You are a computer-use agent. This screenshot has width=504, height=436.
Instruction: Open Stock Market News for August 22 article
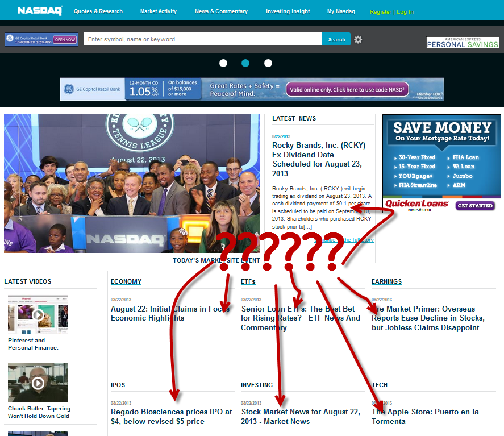pos(301,416)
